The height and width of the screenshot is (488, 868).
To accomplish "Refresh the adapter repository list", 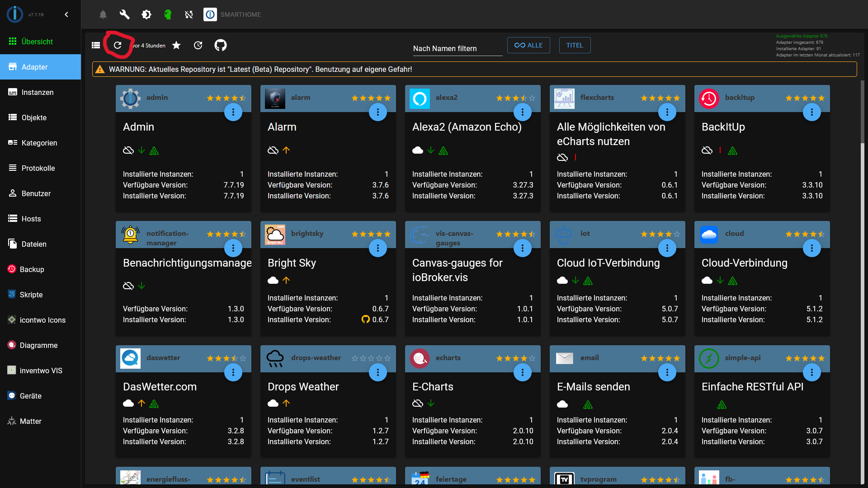I will pyautogui.click(x=118, y=45).
